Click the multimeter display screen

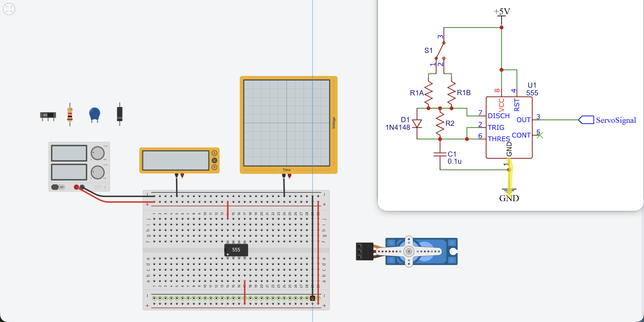pyautogui.click(x=176, y=160)
